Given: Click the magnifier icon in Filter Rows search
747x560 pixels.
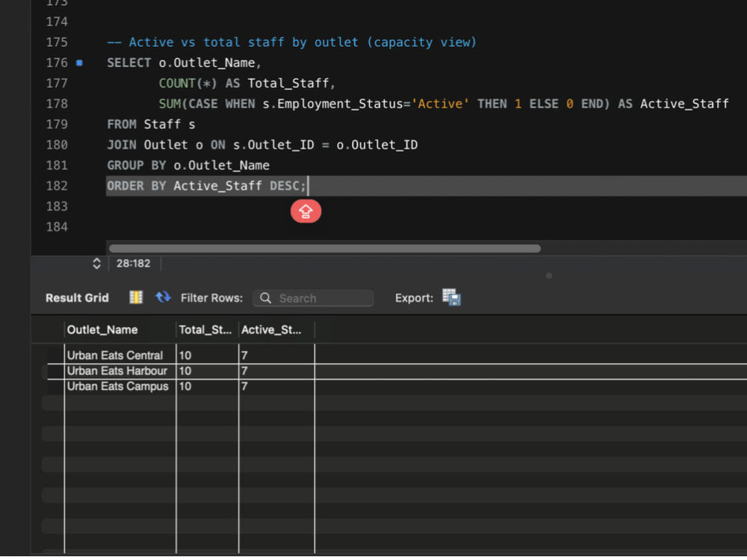Looking at the screenshot, I should pyautogui.click(x=265, y=298).
